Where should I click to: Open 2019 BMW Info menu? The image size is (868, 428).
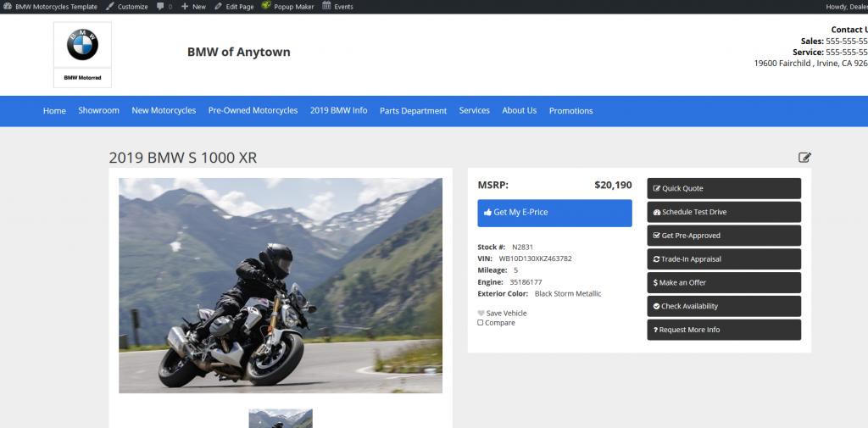339,111
